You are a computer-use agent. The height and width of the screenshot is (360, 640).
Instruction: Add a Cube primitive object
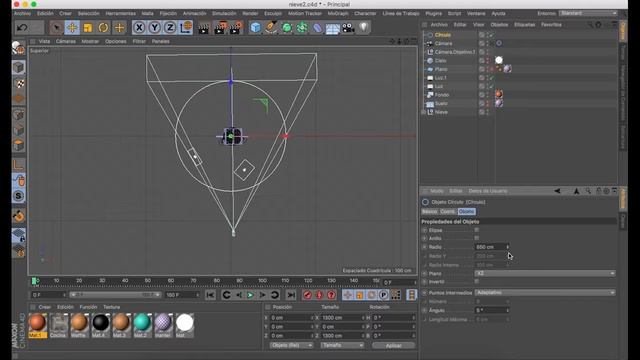click(255, 28)
